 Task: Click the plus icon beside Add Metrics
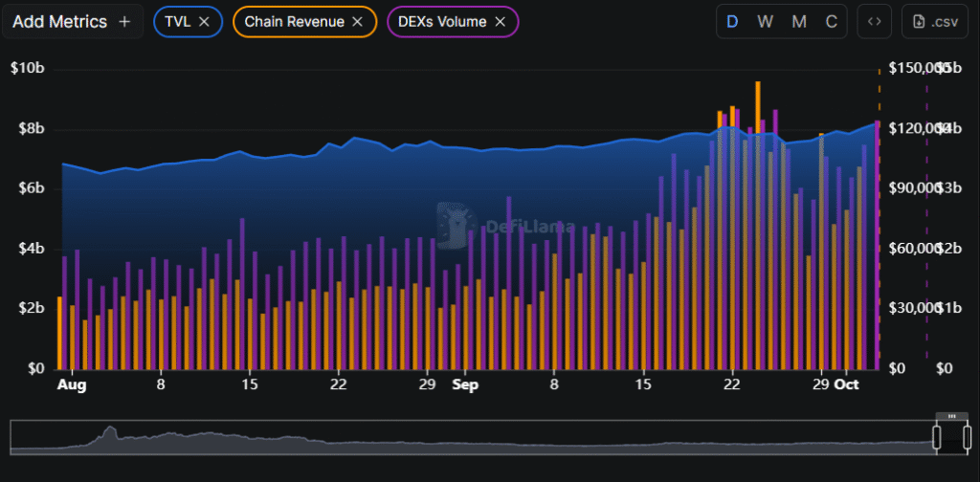point(124,21)
